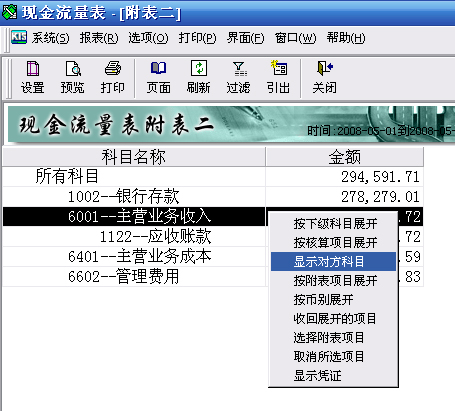Open the 页面 page setup icon
Viewport: 455px width, 411px height.
coord(159,78)
